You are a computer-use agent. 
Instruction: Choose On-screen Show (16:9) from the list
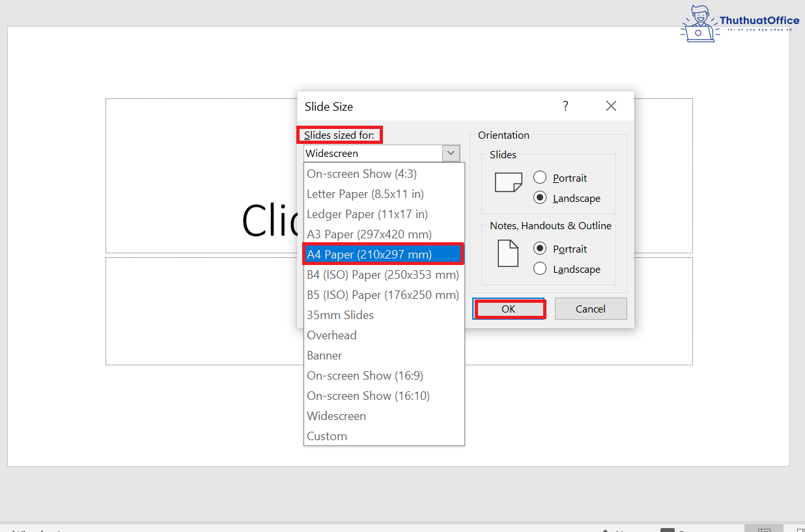pos(365,375)
